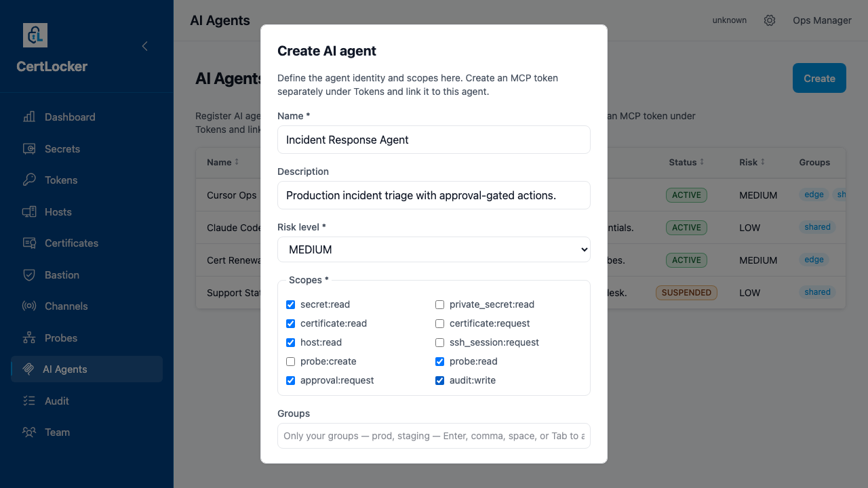
Task: Uncheck the secret:read scope
Action: tap(291, 304)
